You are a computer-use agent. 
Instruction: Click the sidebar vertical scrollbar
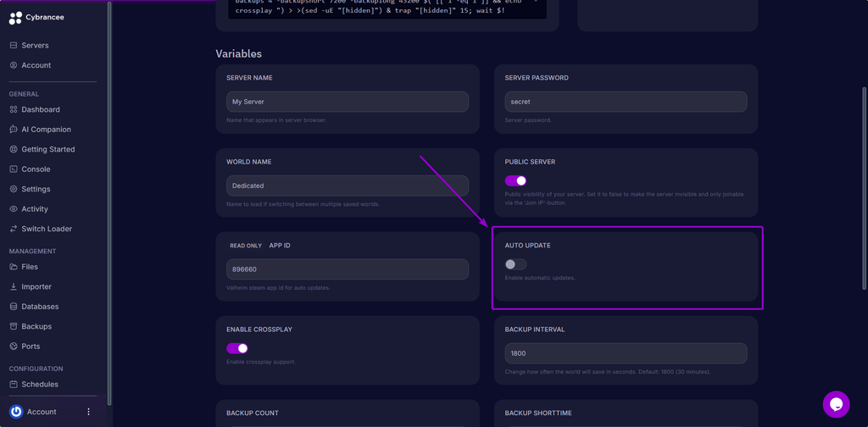click(109, 203)
